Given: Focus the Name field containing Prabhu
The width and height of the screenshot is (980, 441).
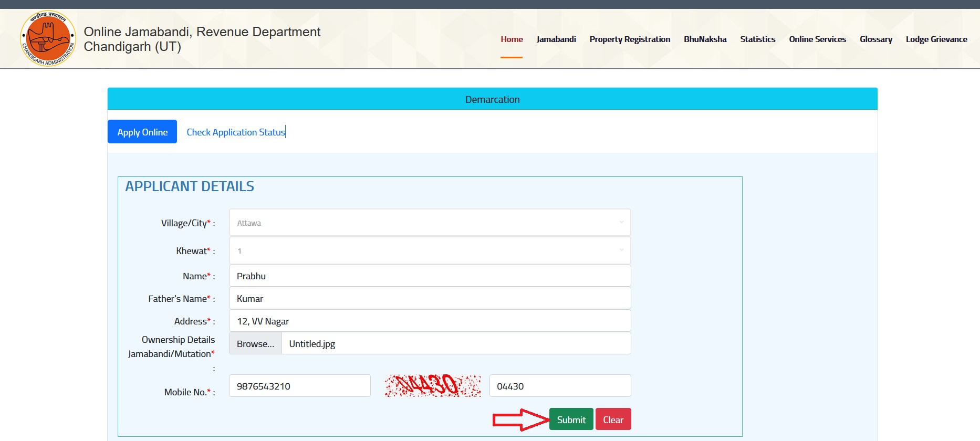Looking at the screenshot, I should click(x=430, y=276).
